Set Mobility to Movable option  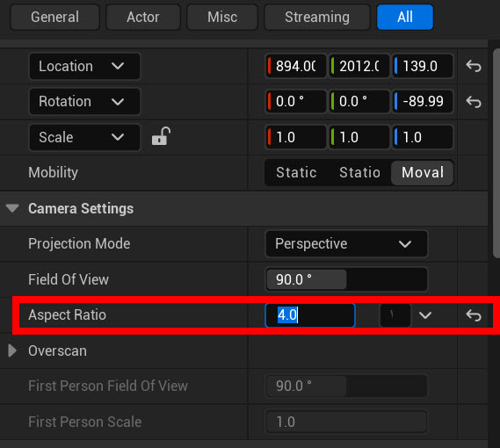point(422,172)
